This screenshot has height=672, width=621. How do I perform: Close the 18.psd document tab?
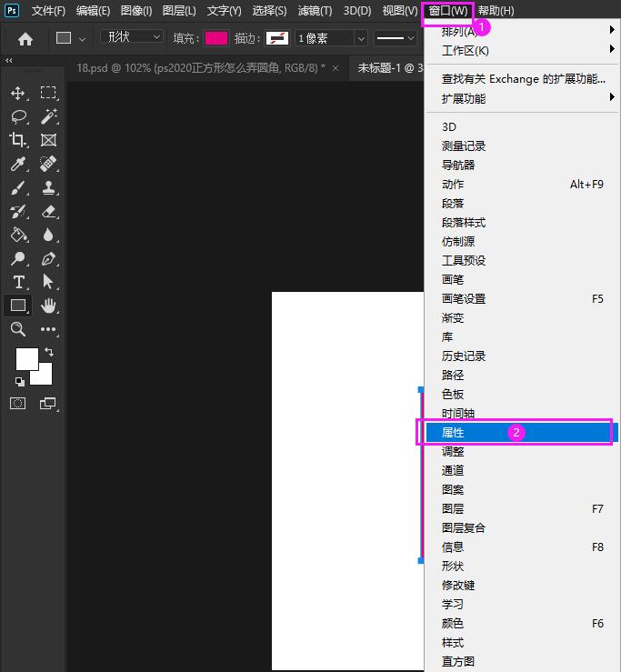click(336, 68)
